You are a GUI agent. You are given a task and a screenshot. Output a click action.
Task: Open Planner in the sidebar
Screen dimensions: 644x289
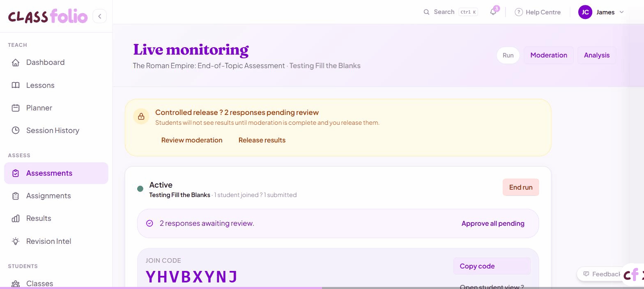pos(56,108)
